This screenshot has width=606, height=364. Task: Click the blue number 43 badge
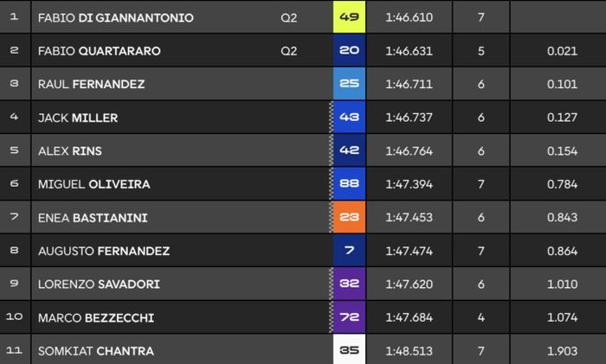point(349,118)
